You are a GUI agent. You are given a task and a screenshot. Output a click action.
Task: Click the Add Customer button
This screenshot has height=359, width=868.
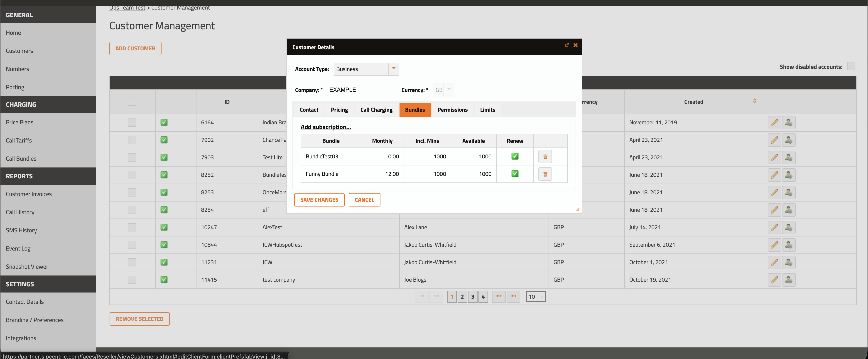coord(135,49)
